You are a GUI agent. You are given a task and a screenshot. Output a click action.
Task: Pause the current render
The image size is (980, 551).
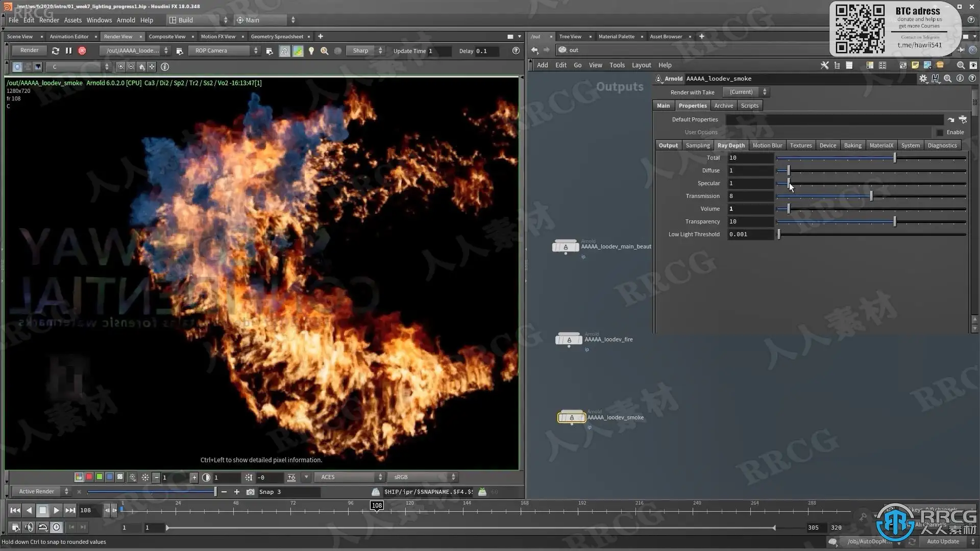[68, 51]
